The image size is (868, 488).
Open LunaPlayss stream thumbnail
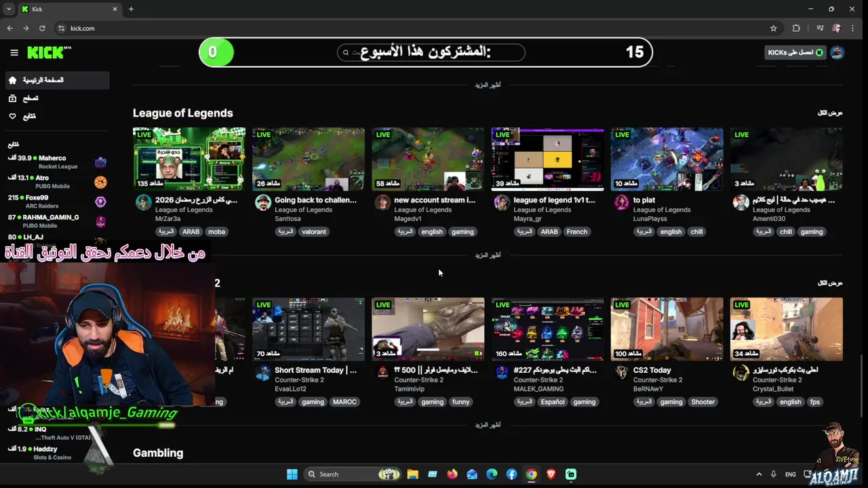click(667, 159)
